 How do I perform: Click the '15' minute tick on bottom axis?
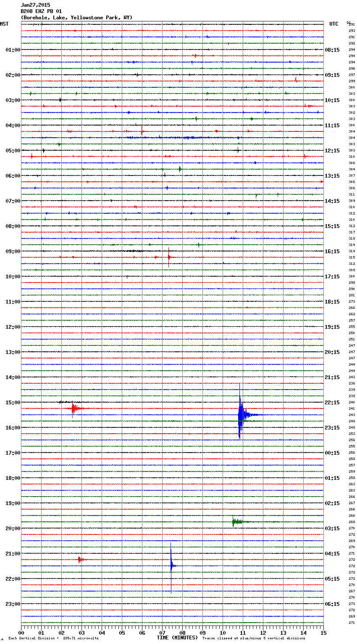tap(323, 632)
